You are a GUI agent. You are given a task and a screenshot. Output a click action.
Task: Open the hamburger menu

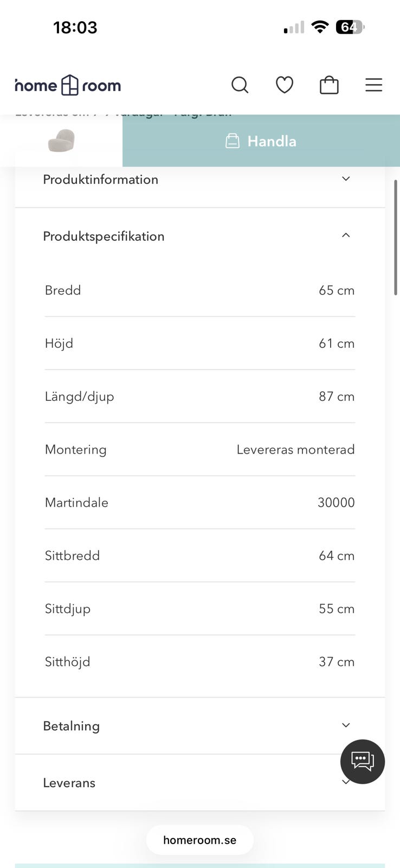373,85
